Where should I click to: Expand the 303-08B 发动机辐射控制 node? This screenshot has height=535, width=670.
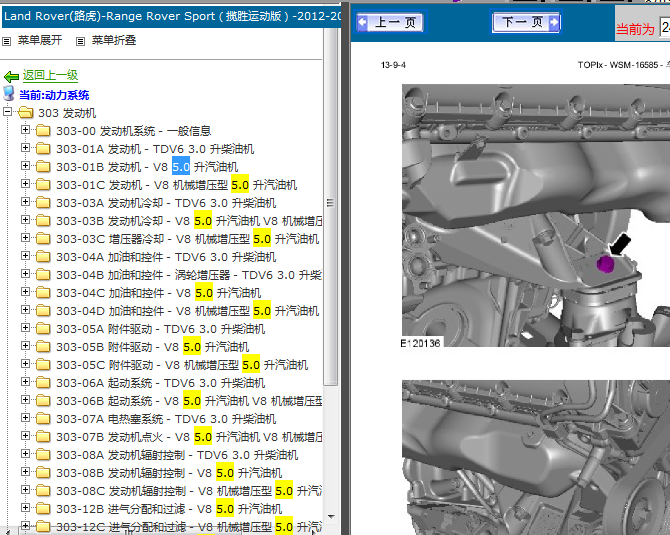[x=25, y=471]
